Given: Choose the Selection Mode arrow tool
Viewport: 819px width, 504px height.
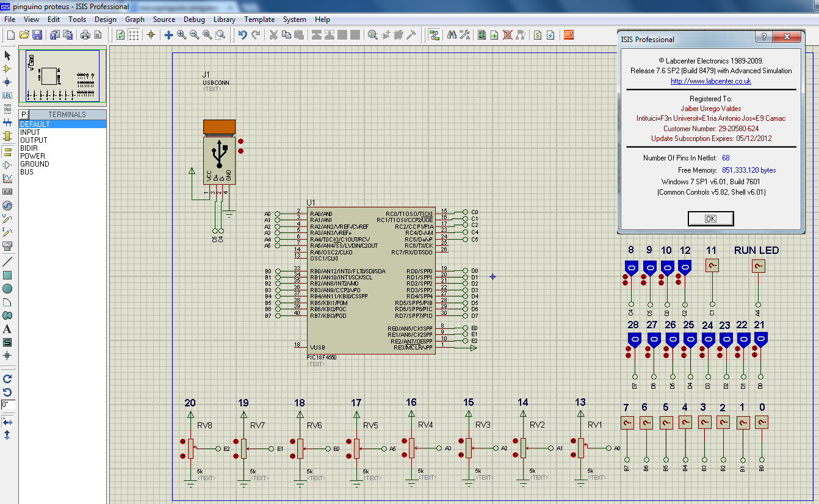Looking at the screenshot, I should [7, 56].
